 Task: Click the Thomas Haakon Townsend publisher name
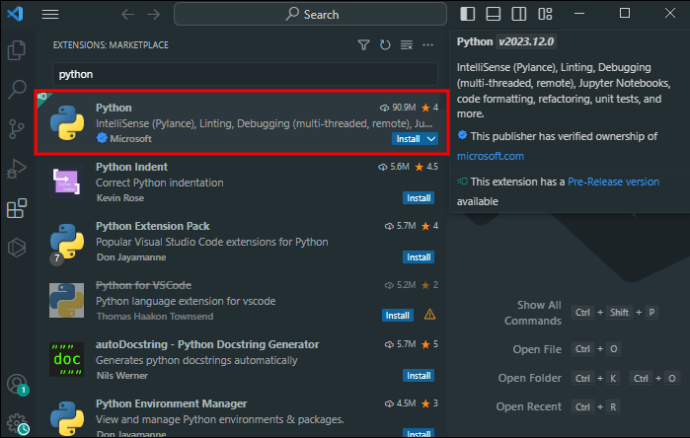coord(154,317)
